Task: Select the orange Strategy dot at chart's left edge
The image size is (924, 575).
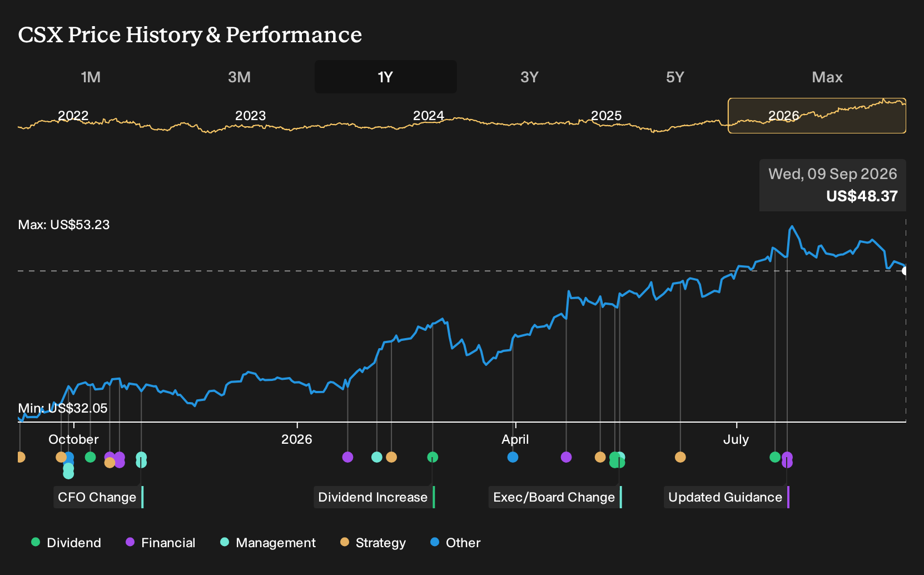Action: pos(20,457)
